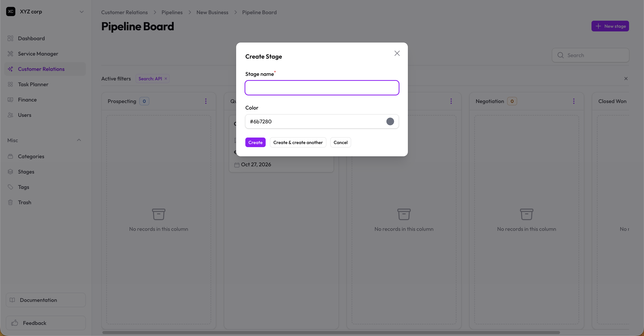Go to Customer Relations breadcrumb
This screenshot has height=336, width=644.
pyautogui.click(x=124, y=12)
